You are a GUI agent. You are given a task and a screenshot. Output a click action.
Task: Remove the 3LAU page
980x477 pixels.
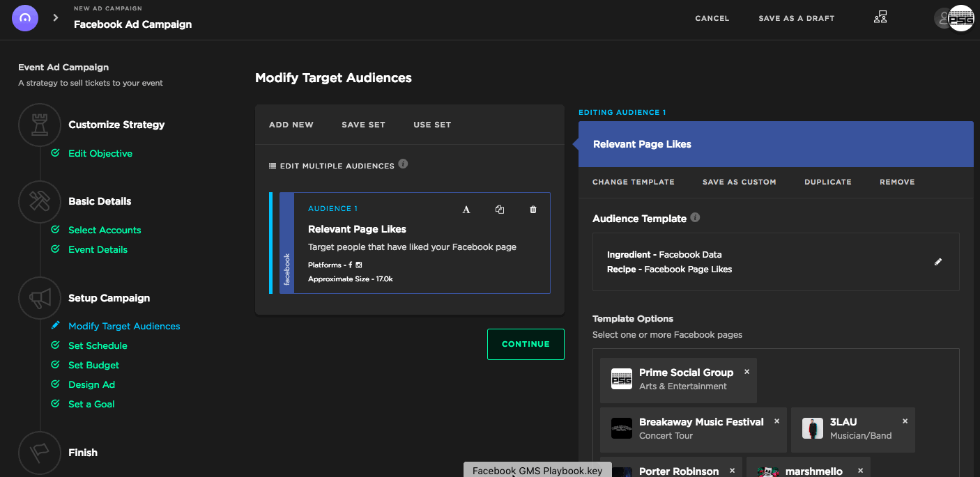905,421
